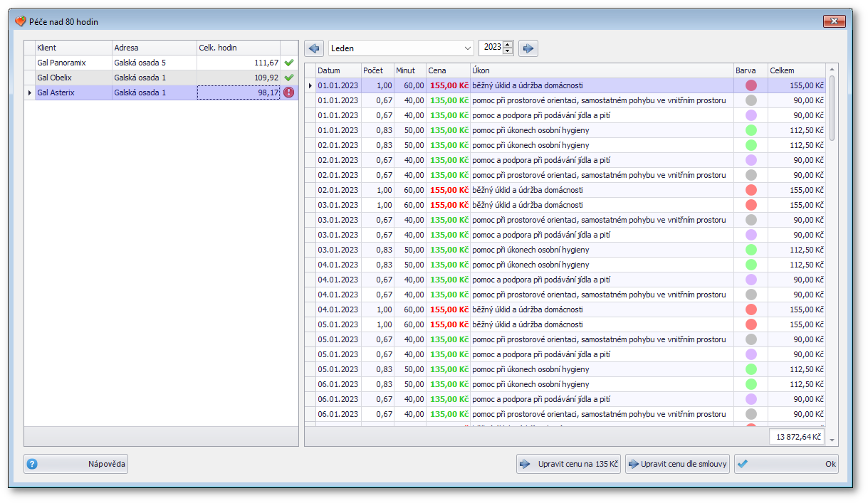The width and height of the screenshot is (868, 503).
Task: Go to previous month with left arrow
Action: point(314,48)
